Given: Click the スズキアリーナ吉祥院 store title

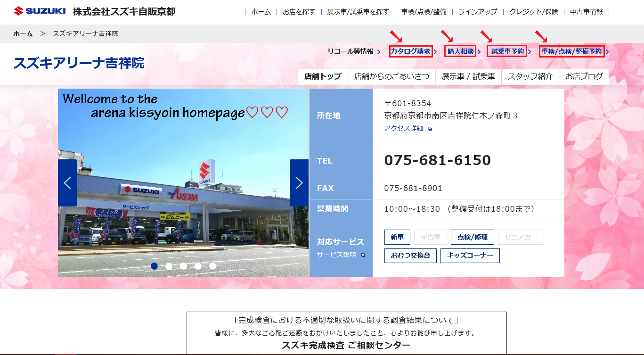Looking at the screenshot, I should 79,63.
